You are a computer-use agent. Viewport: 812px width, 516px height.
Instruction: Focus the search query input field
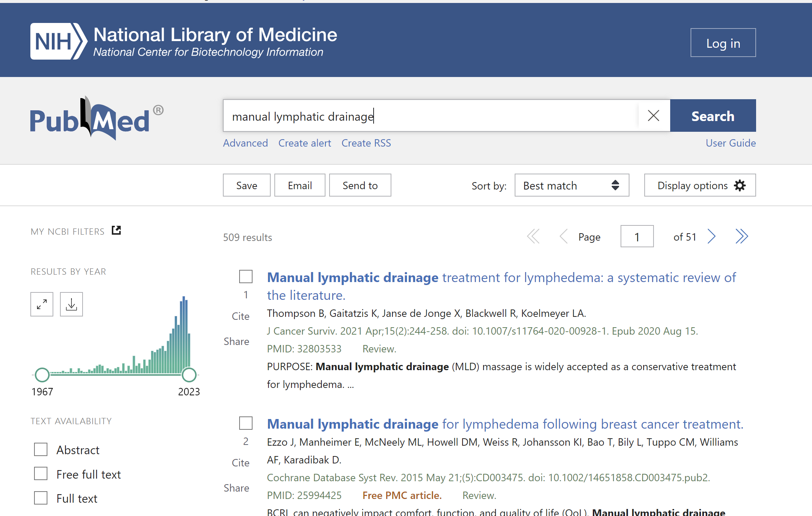(431, 115)
